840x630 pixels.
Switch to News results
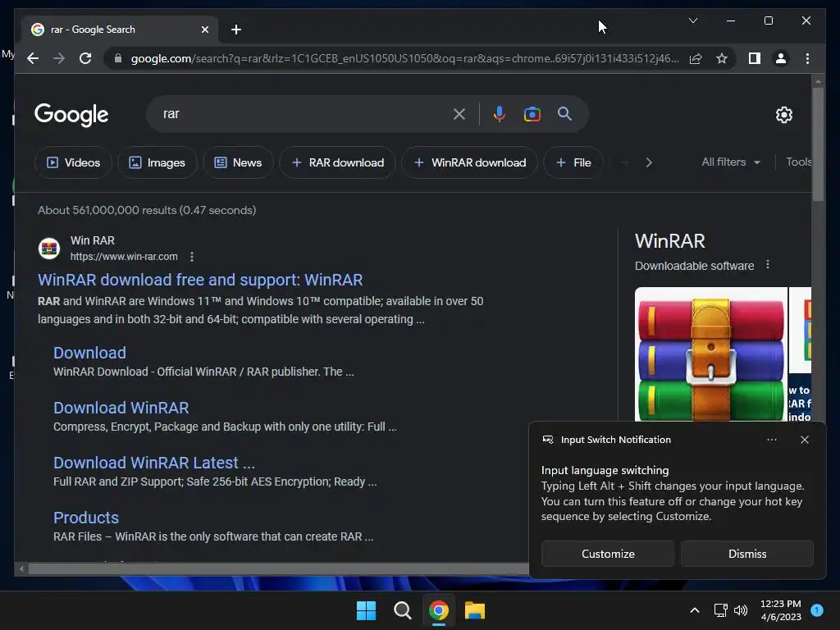coord(238,162)
